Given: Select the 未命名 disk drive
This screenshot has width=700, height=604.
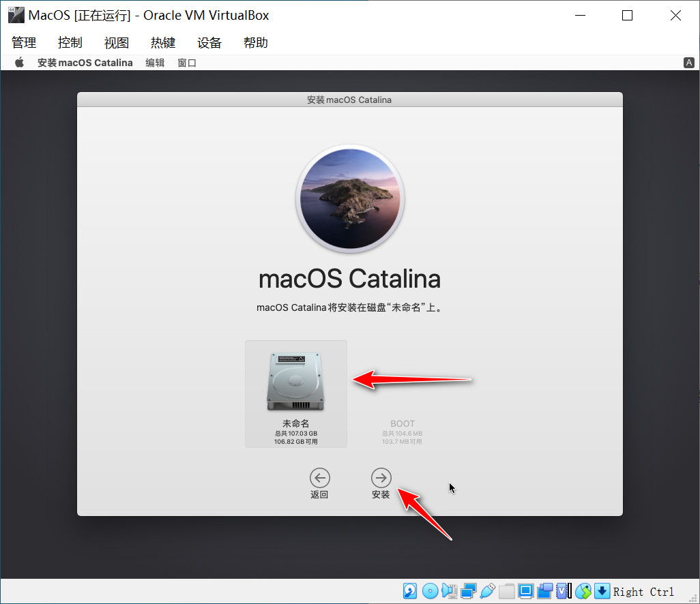Looking at the screenshot, I should click(x=295, y=394).
